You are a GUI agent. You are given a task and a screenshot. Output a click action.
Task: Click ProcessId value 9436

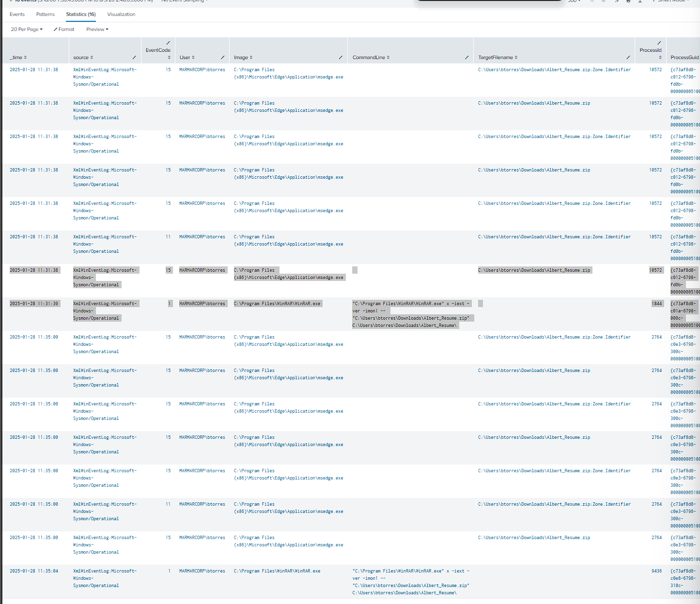coord(656,571)
